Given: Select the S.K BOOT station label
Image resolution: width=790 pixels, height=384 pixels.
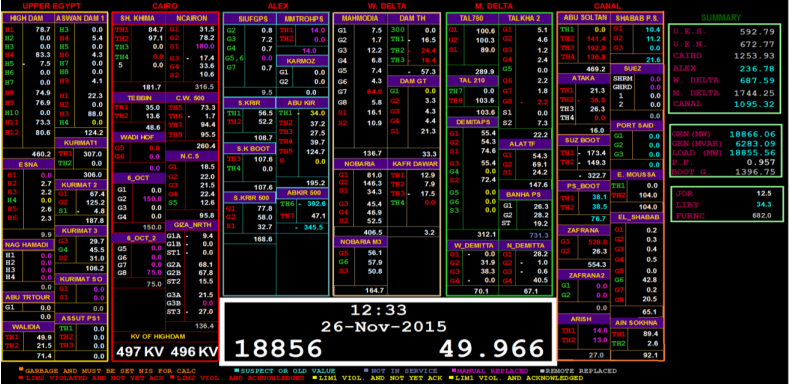Looking at the screenshot, I should click(x=250, y=149).
